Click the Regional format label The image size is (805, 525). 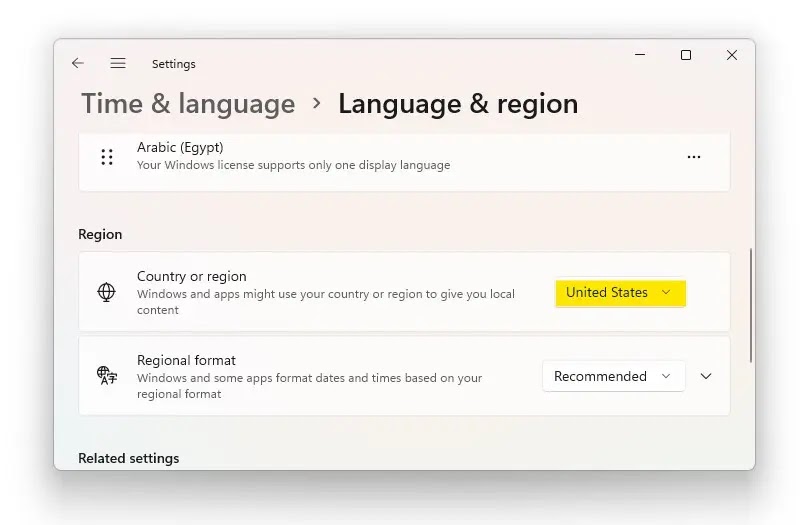tap(186, 360)
